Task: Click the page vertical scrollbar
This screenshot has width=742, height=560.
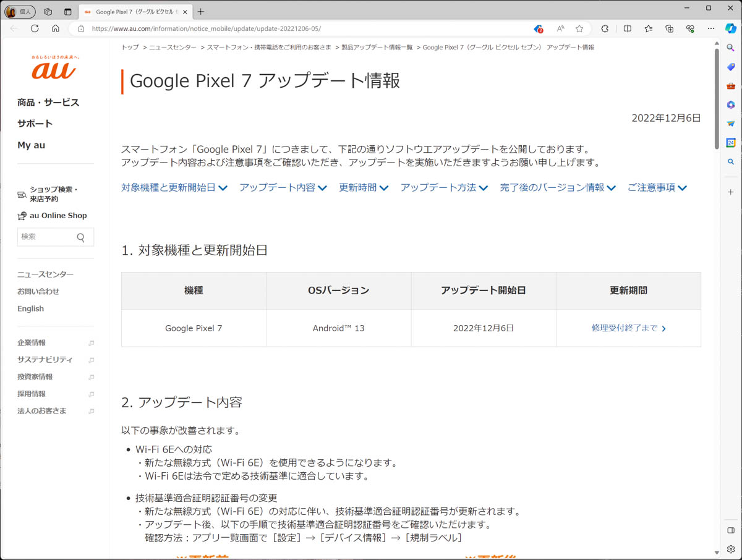Action: 717,99
